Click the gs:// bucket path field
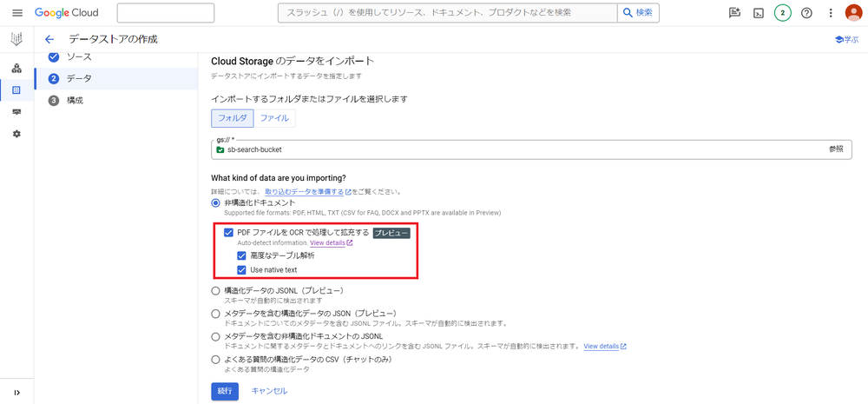This screenshot has height=404, width=868. tap(531, 149)
